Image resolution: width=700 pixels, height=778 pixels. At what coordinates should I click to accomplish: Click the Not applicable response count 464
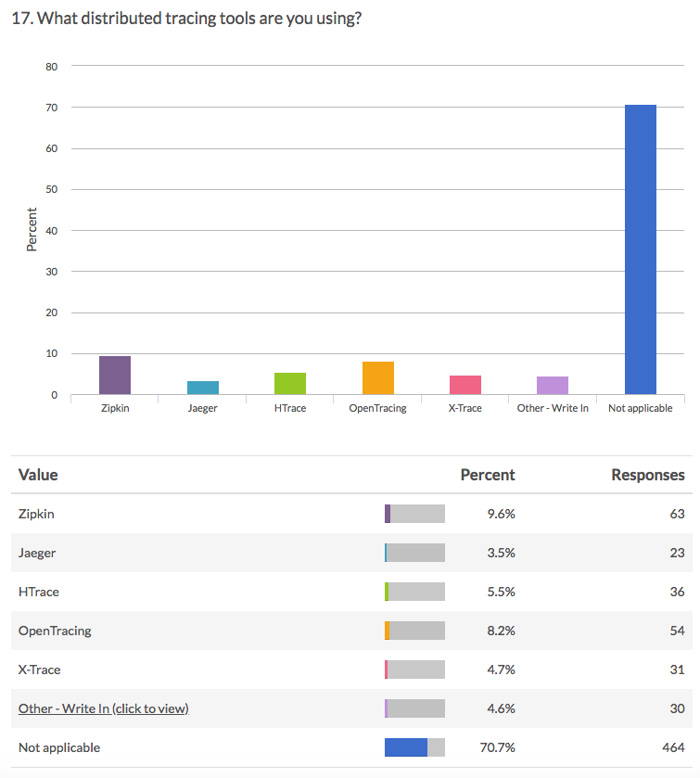[x=672, y=747]
